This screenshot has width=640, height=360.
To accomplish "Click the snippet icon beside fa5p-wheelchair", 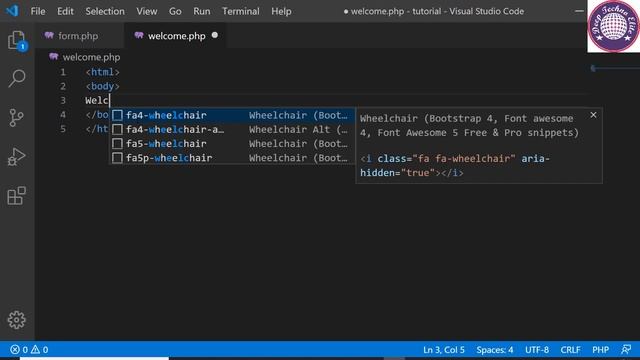I will pyautogui.click(x=118, y=158).
